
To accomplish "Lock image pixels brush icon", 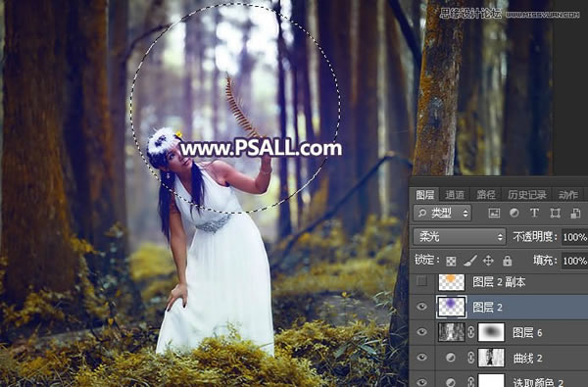I will pos(469,261).
